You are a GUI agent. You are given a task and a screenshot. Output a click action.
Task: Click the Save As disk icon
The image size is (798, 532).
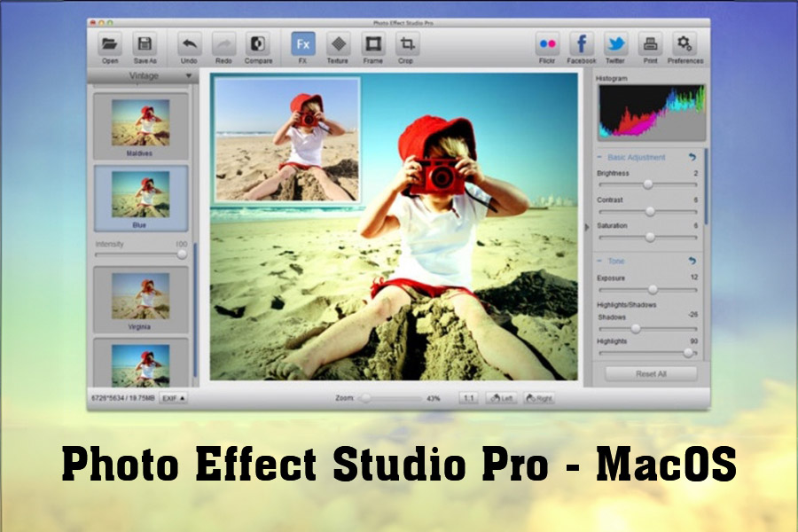click(x=145, y=43)
